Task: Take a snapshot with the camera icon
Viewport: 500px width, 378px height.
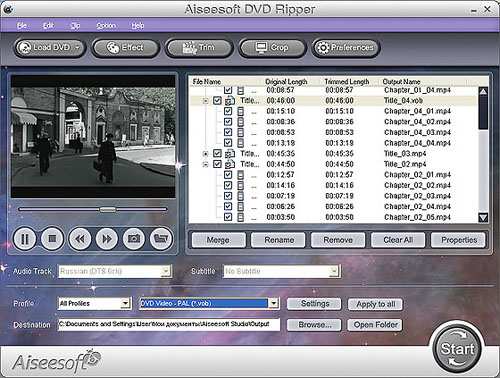Action: coord(134,239)
